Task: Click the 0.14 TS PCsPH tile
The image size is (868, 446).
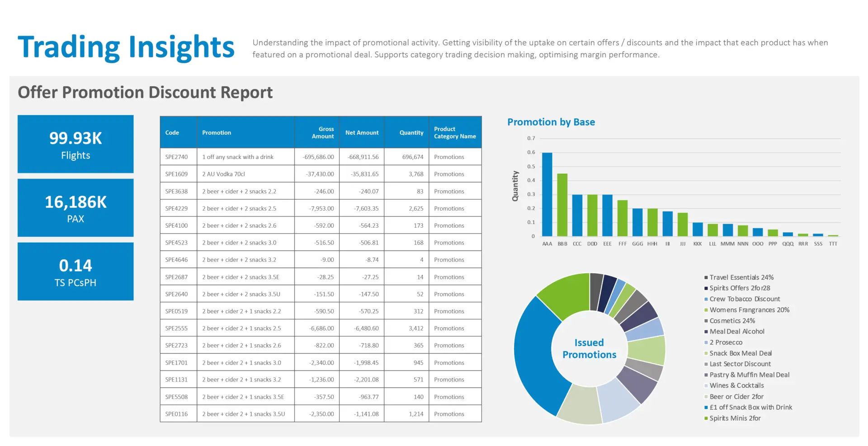Action: coord(75,272)
